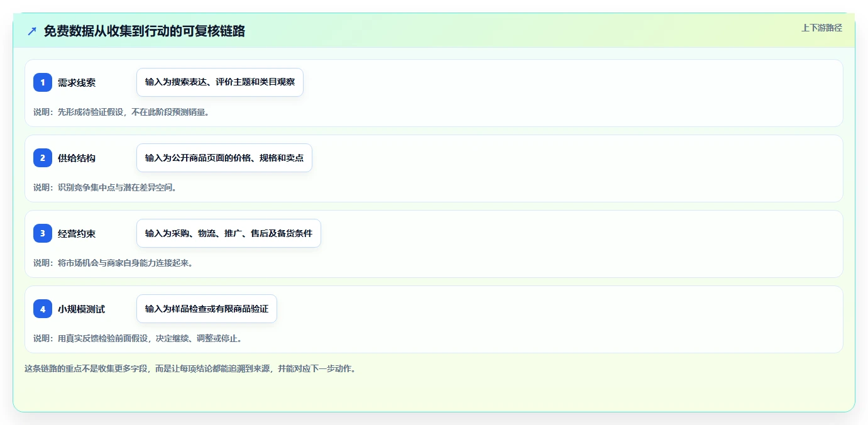Click the step number 3 badge
The image size is (868, 425).
pyautogui.click(x=43, y=233)
